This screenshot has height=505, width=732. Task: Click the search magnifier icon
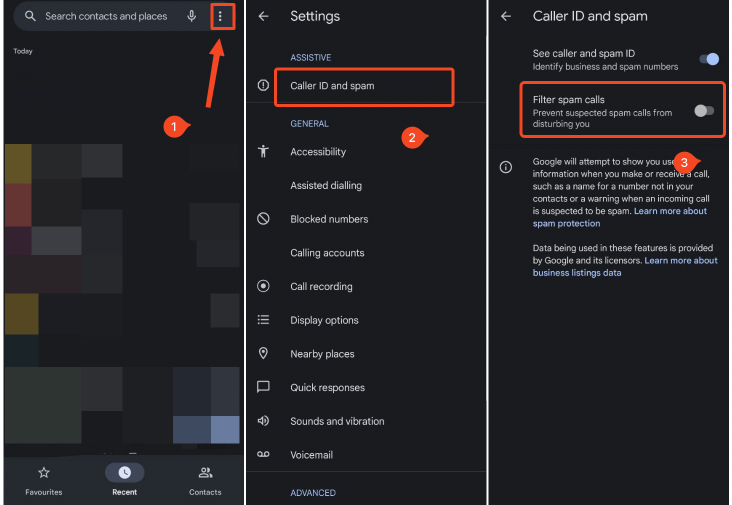[30, 16]
